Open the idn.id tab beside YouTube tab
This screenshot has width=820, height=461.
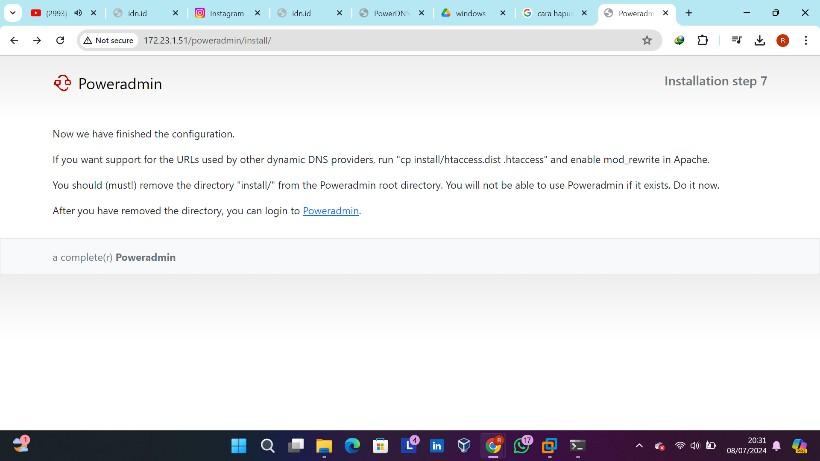coord(137,13)
